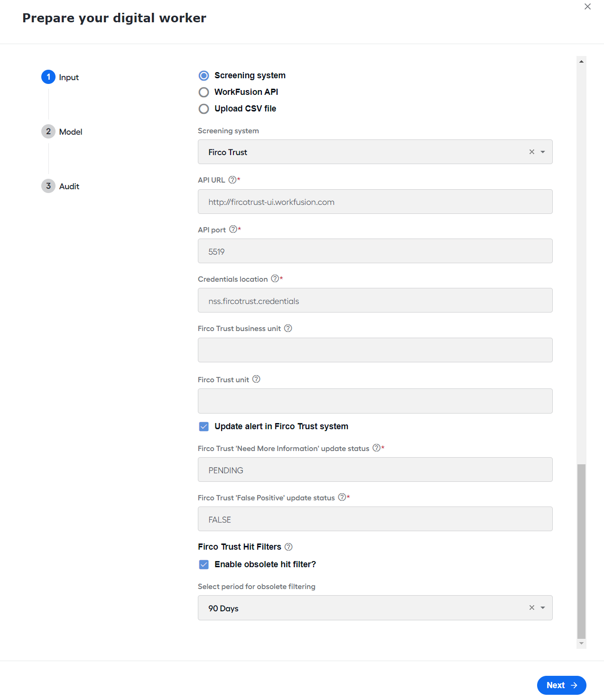Click into the API URL field

pyautogui.click(x=375, y=202)
